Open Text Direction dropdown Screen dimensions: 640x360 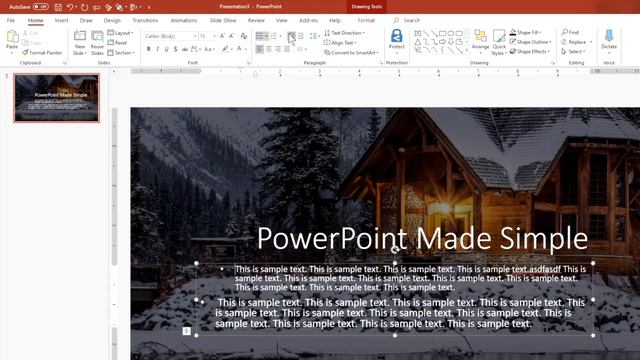click(x=344, y=33)
